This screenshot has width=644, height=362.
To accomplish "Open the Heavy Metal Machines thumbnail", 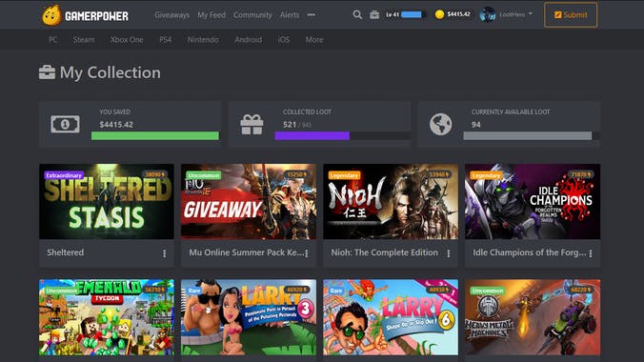I will pos(533,317).
